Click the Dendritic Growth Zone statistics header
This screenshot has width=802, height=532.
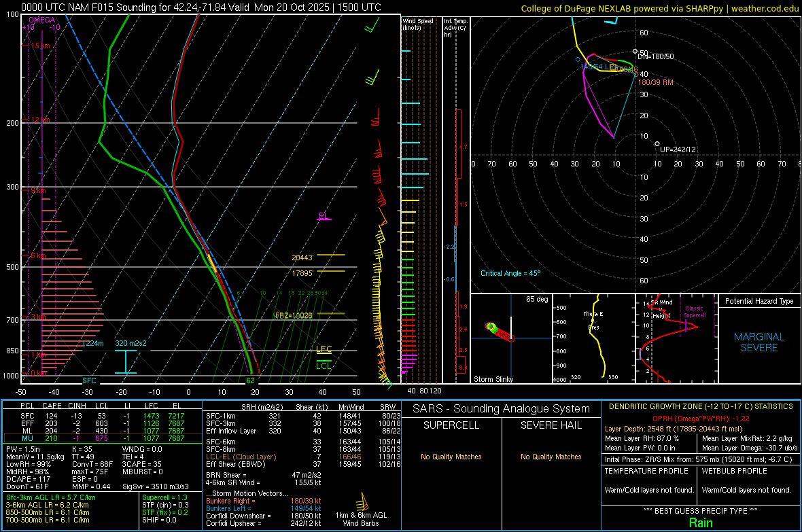700,406
